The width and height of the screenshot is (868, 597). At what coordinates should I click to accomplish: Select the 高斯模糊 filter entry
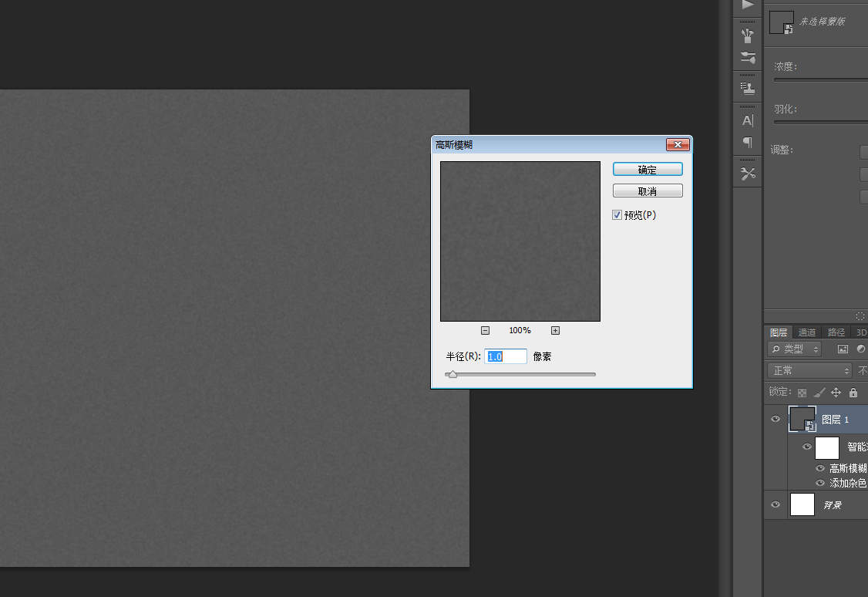pyautogui.click(x=848, y=468)
